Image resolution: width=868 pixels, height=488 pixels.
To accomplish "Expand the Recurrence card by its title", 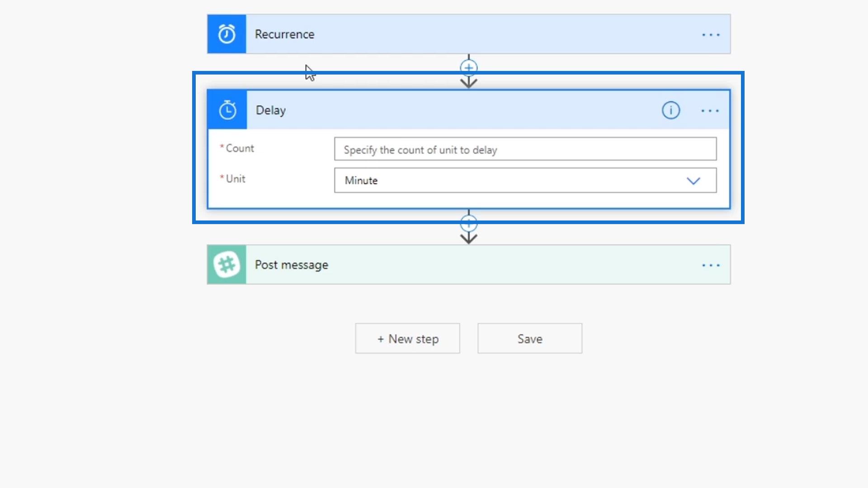I will (284, 34).
